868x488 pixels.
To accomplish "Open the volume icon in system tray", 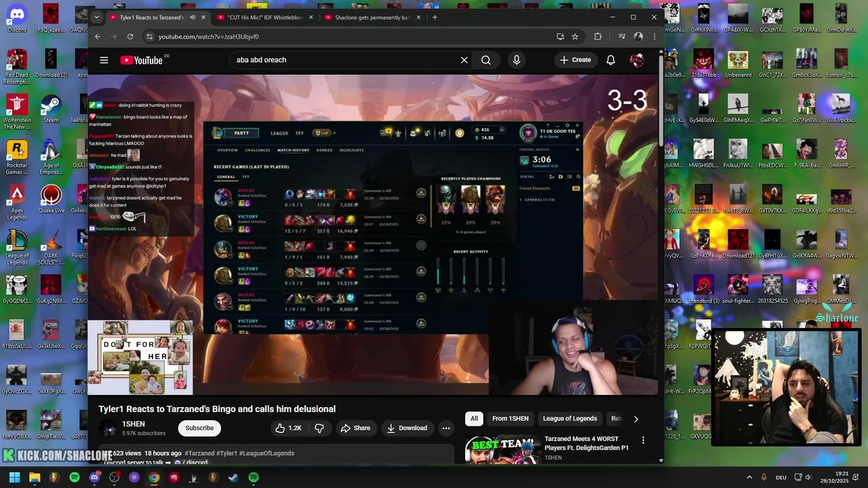I will pyautogui.click(x=808, y=477).
